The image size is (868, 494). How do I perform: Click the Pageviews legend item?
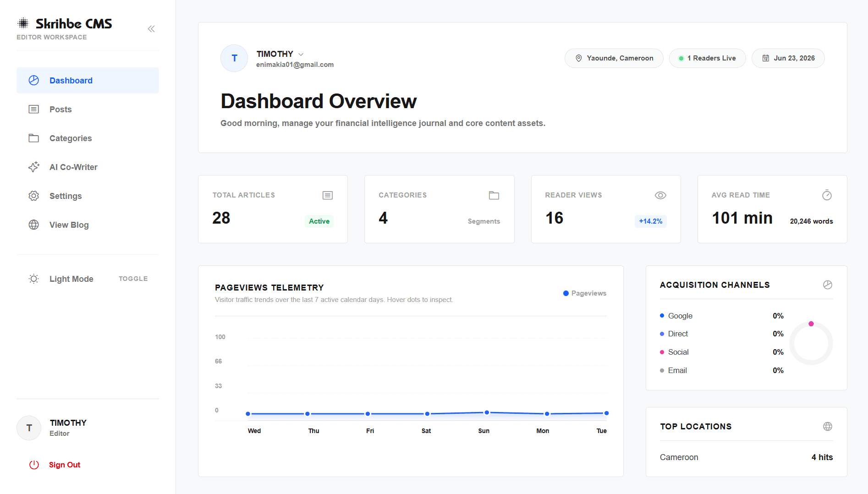585,293
